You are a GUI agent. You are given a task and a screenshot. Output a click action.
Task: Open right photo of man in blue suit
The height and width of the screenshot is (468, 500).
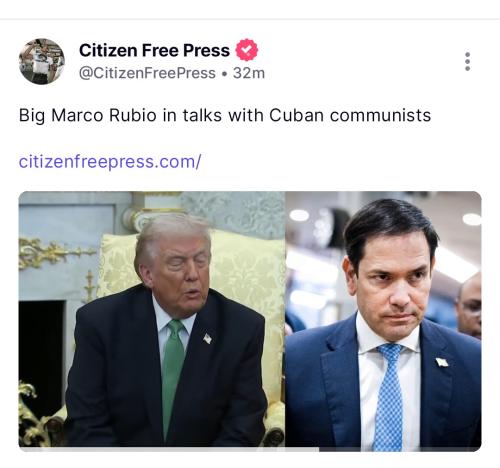(x=383, y=321)
